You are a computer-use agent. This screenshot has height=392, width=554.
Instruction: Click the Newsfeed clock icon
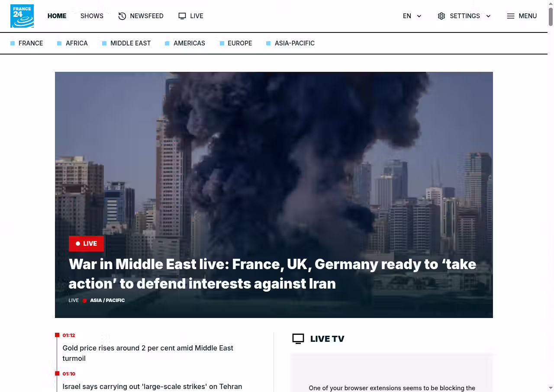pos(122,16)
